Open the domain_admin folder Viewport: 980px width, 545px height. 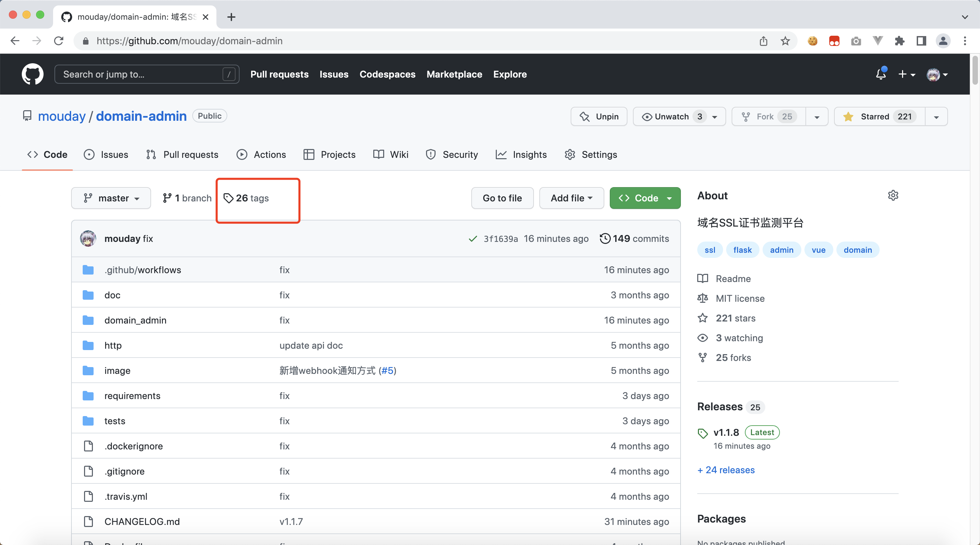pos(135,319)
